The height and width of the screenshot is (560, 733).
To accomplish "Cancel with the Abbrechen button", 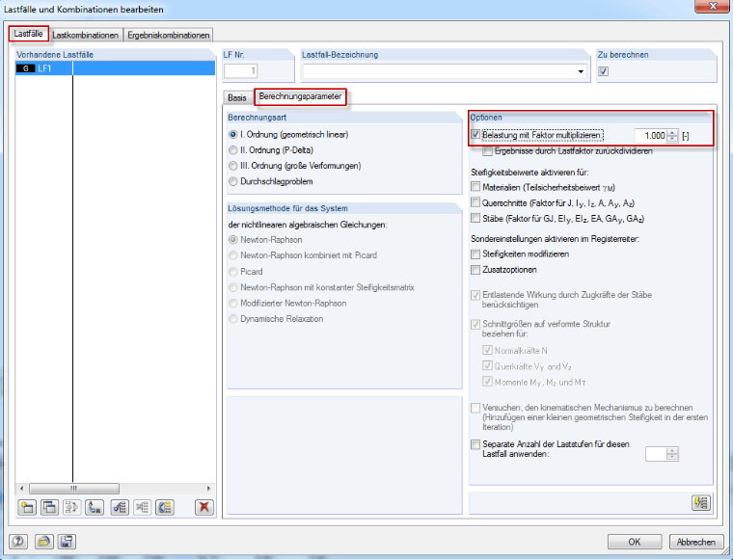I will click(696, 542).
